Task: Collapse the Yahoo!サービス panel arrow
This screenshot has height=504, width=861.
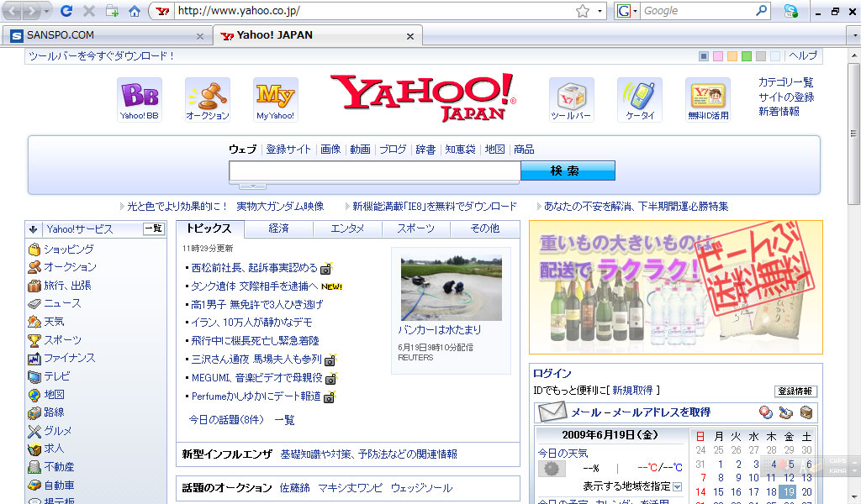Action: (33, 229)
